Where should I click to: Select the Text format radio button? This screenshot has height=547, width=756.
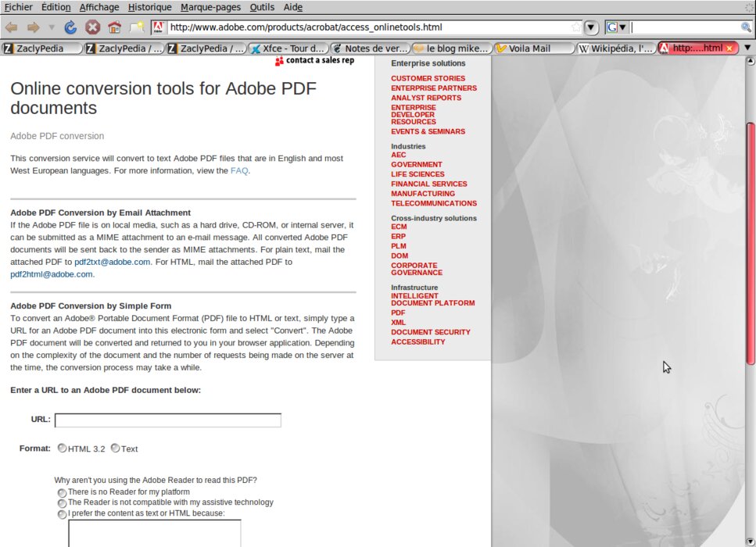[x=115, y=449]
